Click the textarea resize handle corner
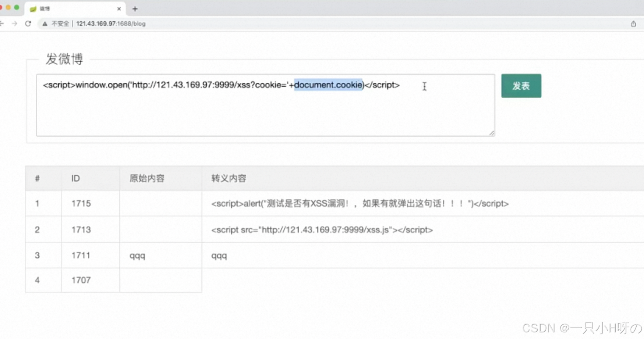This screenshot has width=644, height=339. coord(492,133)
